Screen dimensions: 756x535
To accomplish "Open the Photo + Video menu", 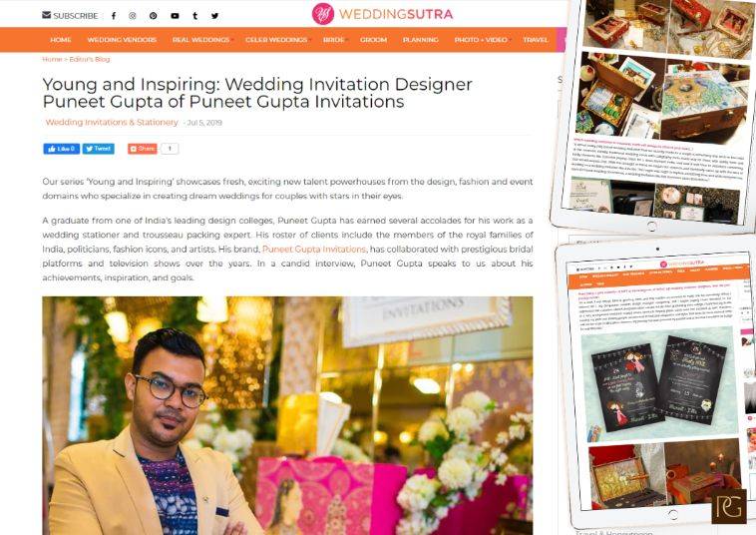I will tap(481, 40).
